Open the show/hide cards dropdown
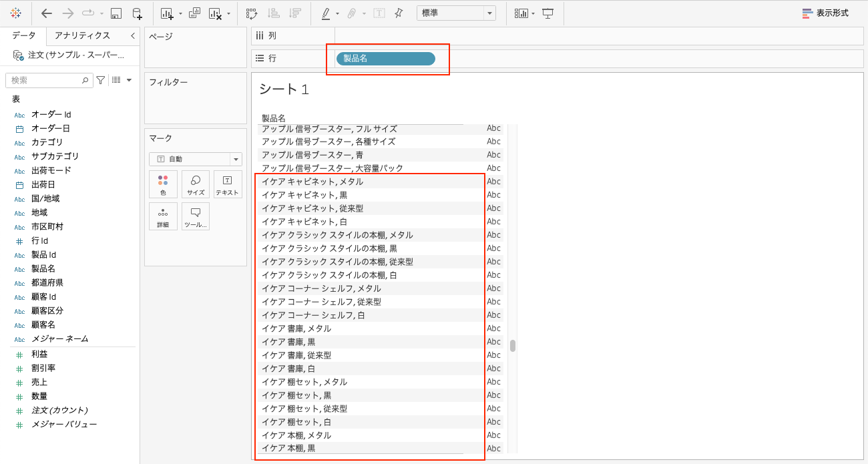The image size is (868, 464). pyautogui.click(x=523, y=13)
